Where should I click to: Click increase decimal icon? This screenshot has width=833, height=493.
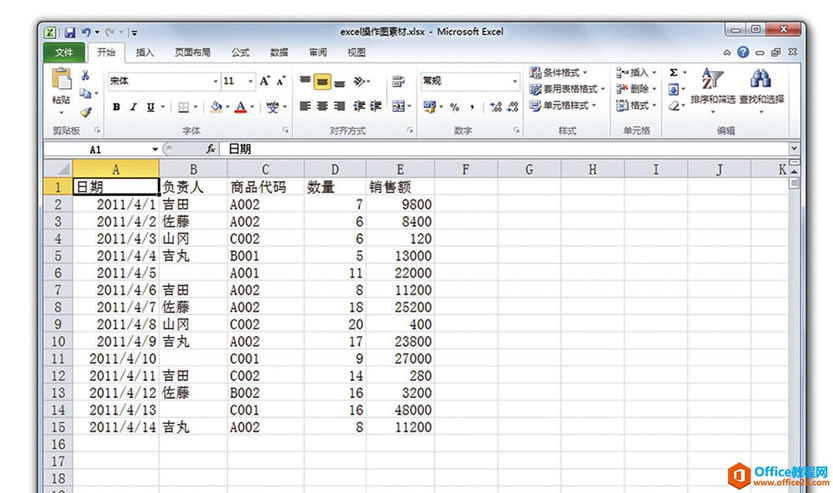(x=496, y=107)
